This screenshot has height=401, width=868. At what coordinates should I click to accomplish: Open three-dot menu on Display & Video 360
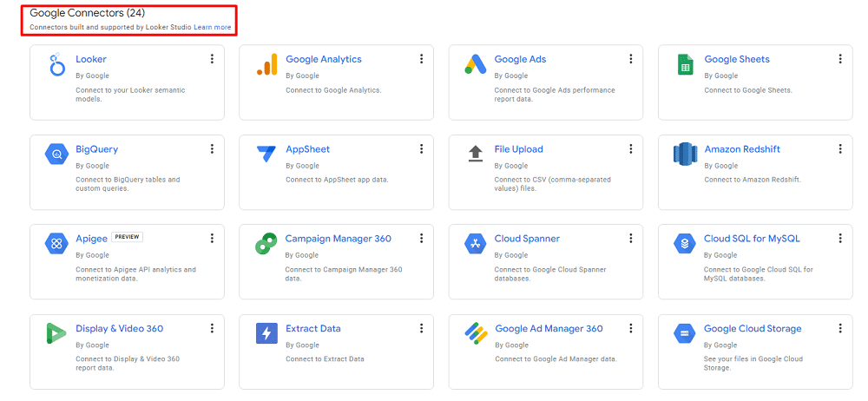[x=212, y=328]
